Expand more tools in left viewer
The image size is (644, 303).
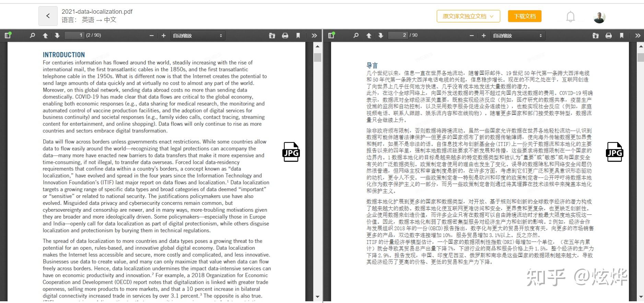[314, 35]
